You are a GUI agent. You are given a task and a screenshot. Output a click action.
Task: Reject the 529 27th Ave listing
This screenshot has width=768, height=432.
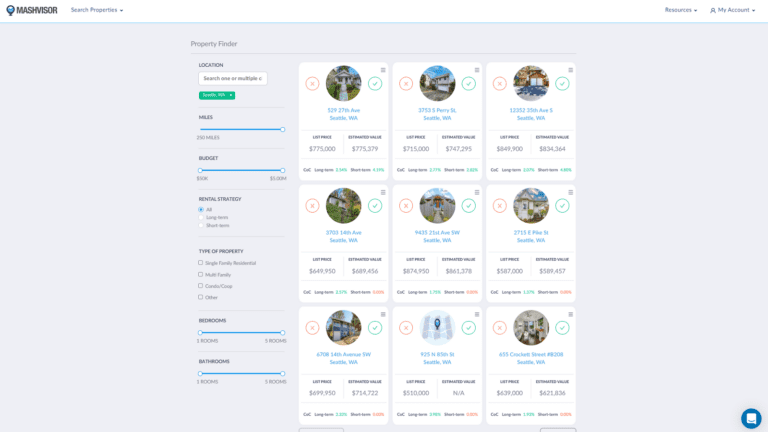tap(312, 84)
